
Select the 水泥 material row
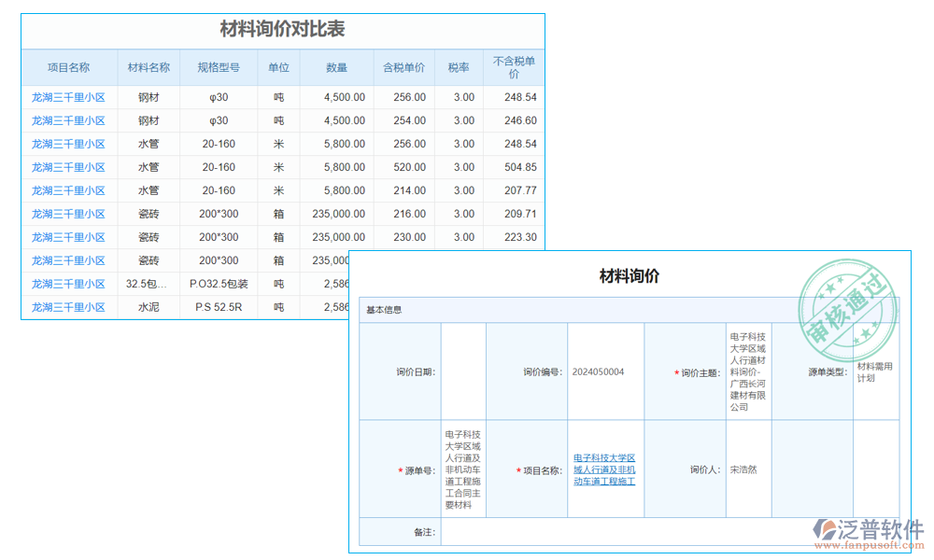tap(147, 307)
